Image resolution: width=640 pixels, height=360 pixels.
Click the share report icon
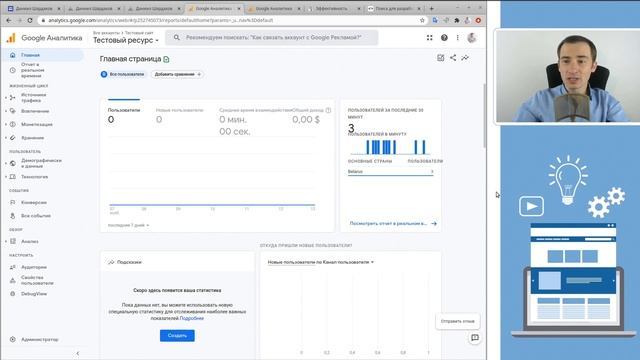tap(453, 58)
